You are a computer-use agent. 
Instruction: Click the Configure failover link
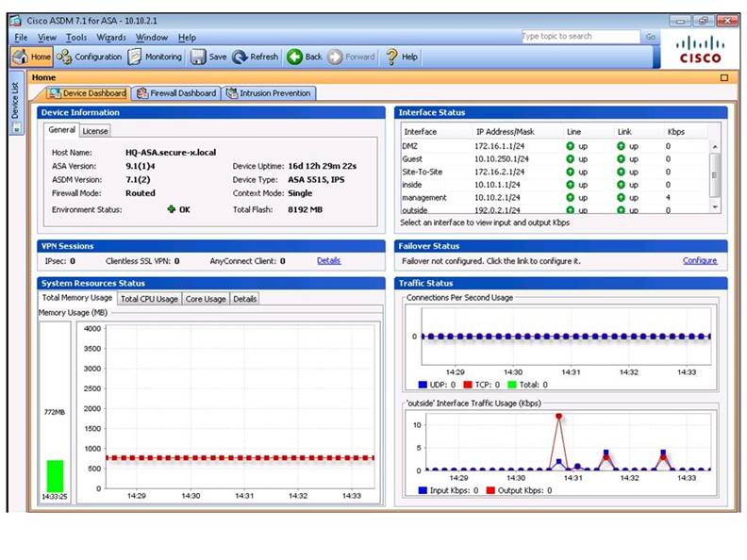click(x=699, y=261)
